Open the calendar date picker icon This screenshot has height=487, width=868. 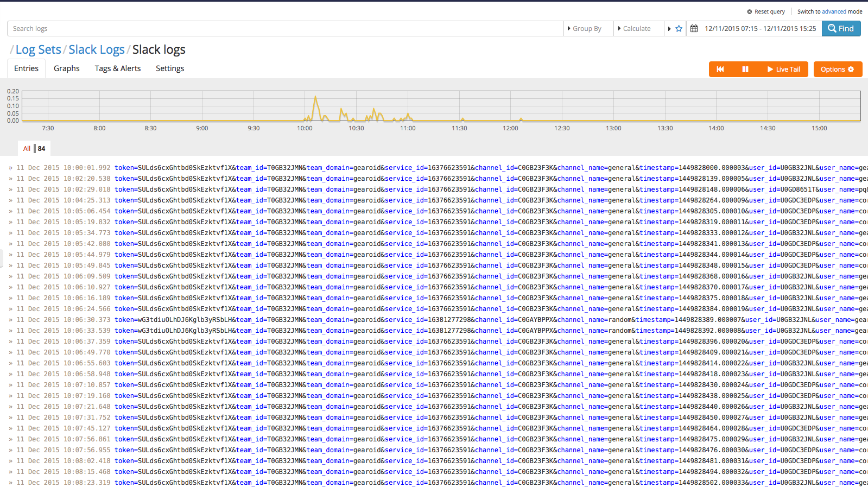tap(694, 29)
